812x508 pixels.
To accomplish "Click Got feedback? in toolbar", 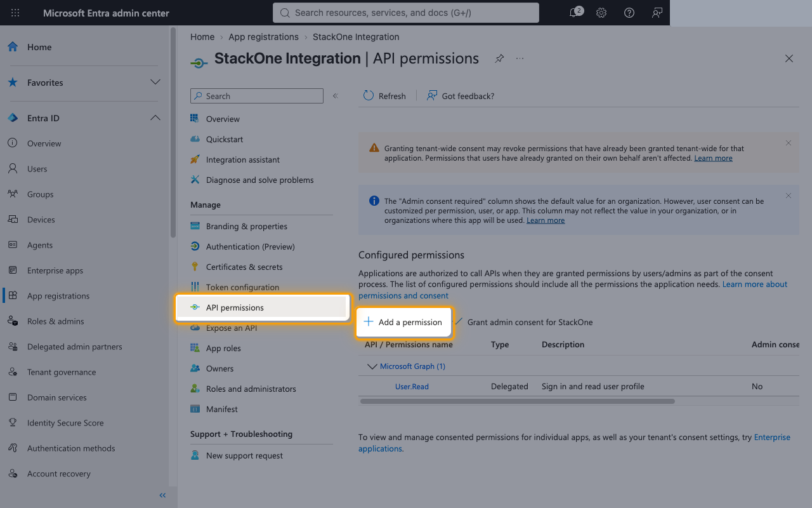I will click(x=461, y=96).
